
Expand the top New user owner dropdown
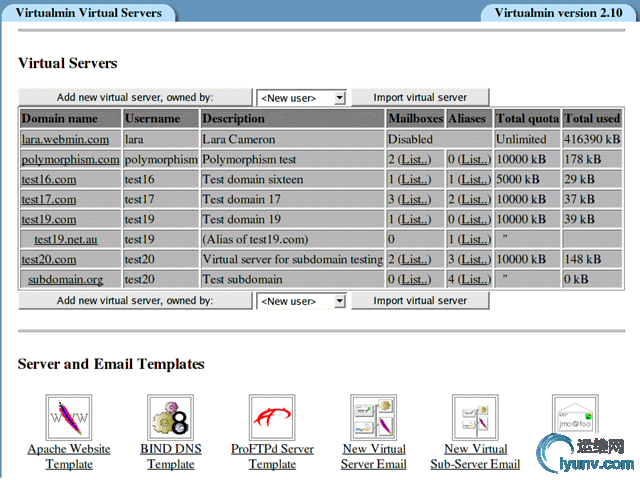tap(301, 98)
